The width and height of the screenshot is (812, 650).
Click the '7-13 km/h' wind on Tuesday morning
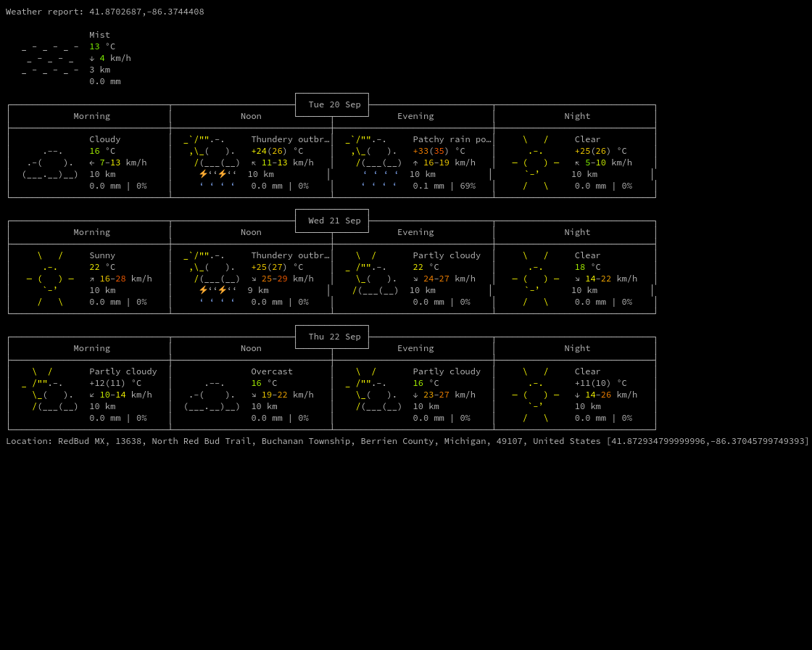pos(118,162)
